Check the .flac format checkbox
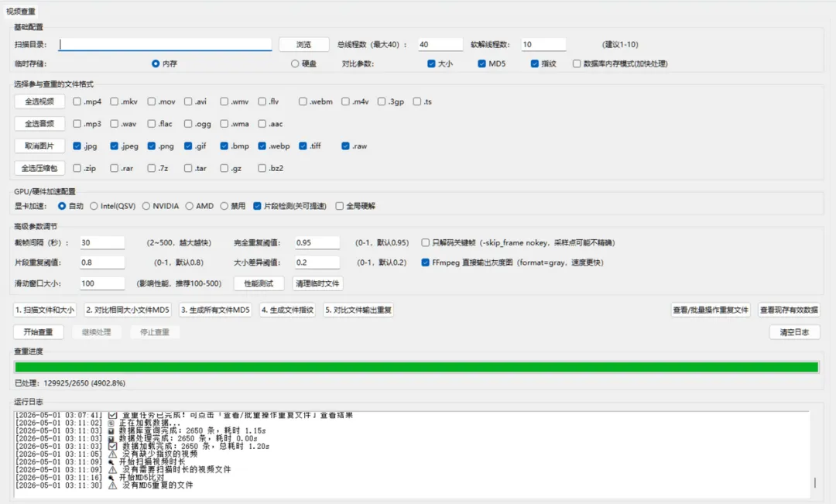Screen dimensions: 836x504 point(152,124)
